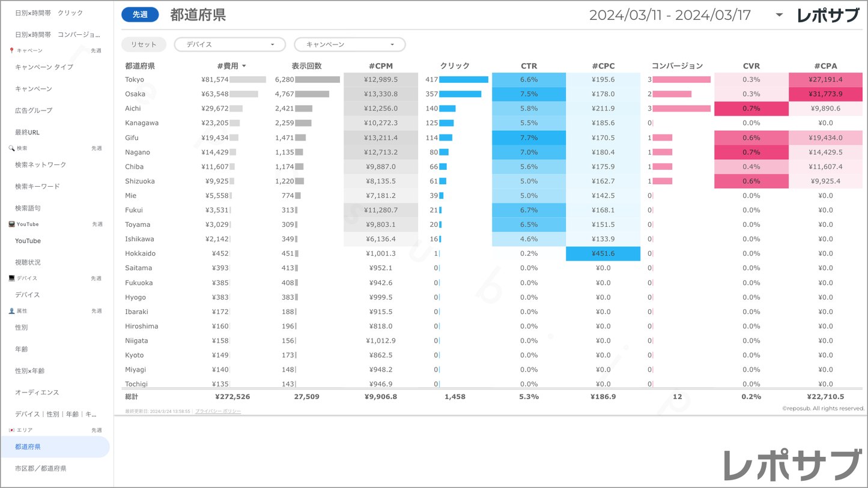
Task: Open the キャンペーン filter dropdown
Action: pos(350,44)
